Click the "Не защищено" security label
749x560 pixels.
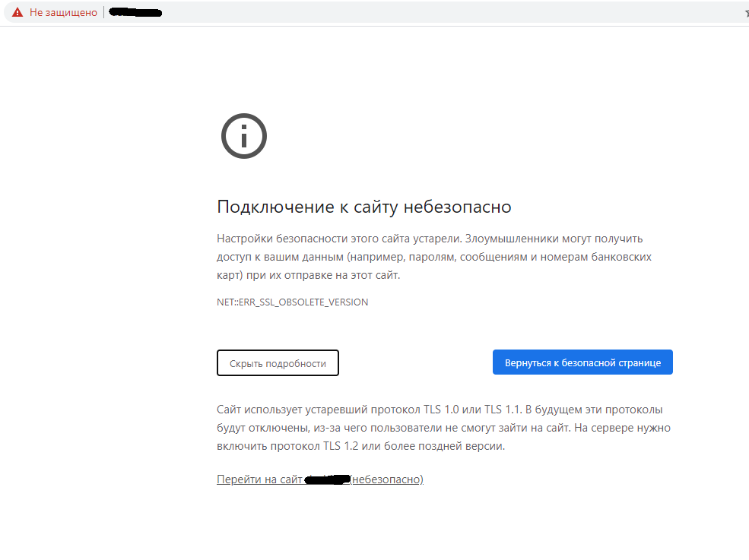point(63,13)
